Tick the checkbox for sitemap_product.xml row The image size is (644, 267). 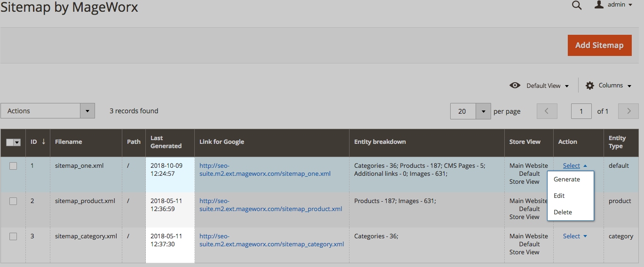[x=13, y=201]
